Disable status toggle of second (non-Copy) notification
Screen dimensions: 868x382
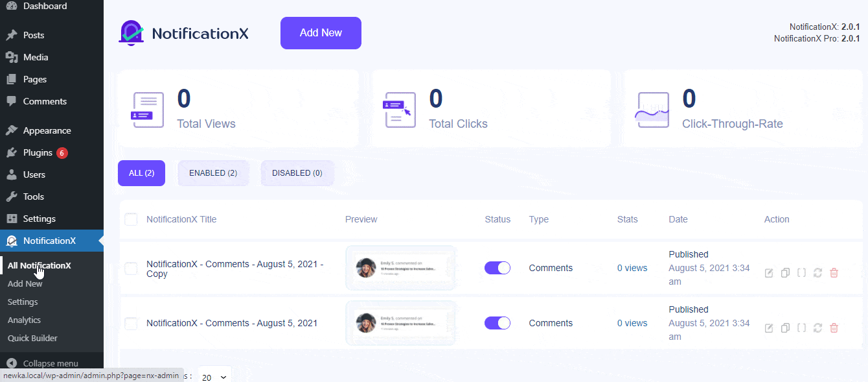[497, 323]
